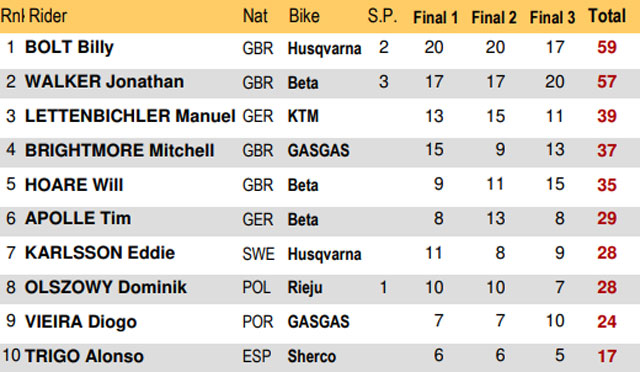Click the Bike column header
The width and height of the screenshot is (640, 372).
(304, 16)
